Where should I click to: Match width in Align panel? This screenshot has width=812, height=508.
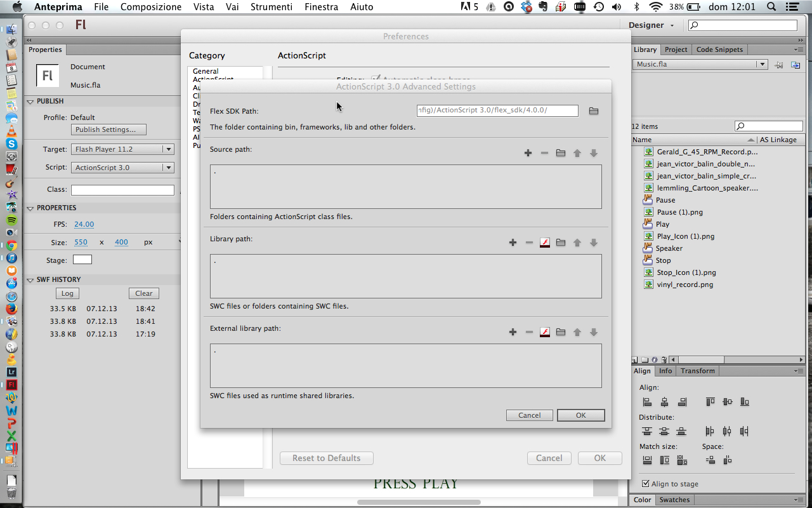pyautogui.click(x=647, y=460)
